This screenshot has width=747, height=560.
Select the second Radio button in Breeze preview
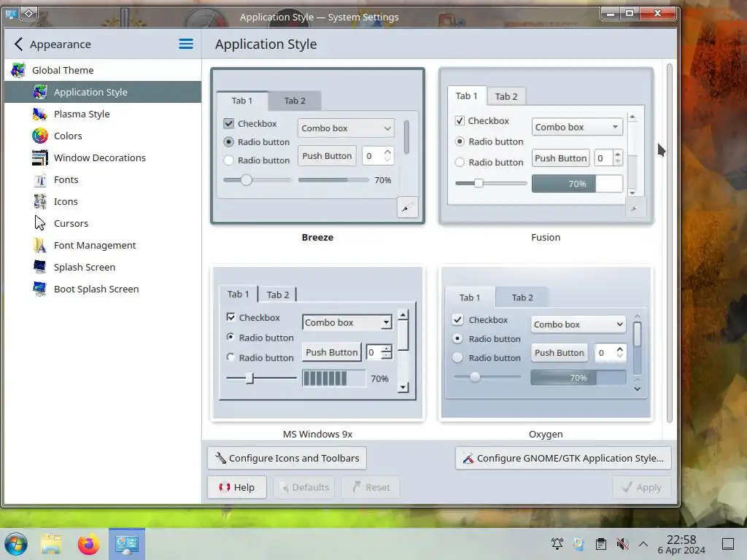[228, 160]
